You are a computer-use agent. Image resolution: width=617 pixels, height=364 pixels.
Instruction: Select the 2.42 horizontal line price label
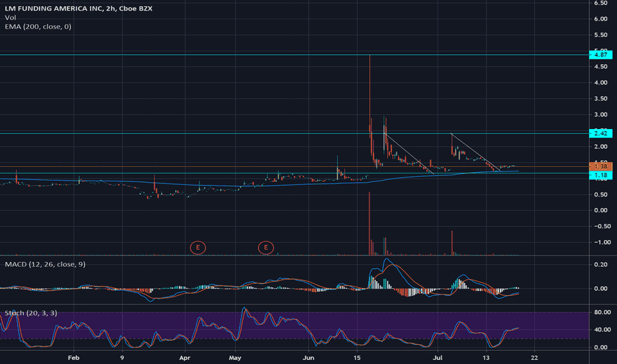[600, 134]
